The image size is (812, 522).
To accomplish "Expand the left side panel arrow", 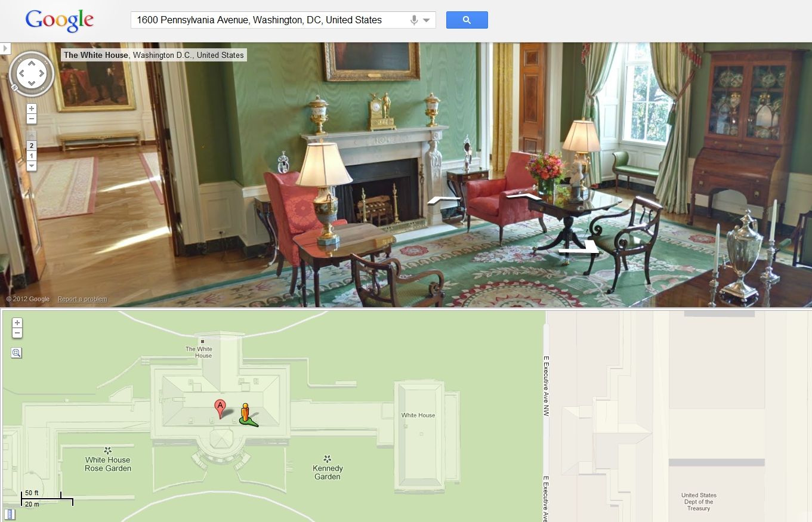I will 4,48.
